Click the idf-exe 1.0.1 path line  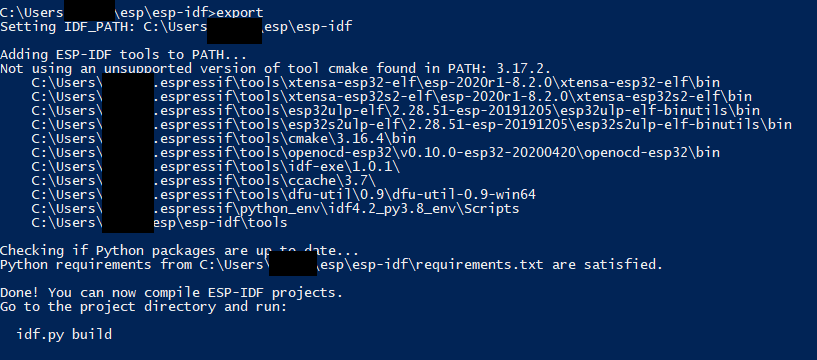216,167
